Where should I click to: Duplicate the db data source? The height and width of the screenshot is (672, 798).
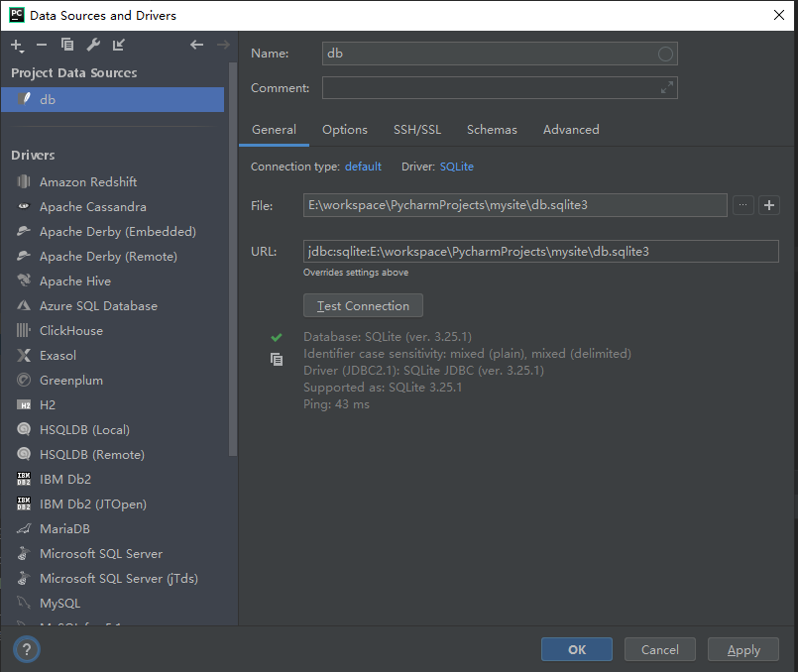point(66,44)
